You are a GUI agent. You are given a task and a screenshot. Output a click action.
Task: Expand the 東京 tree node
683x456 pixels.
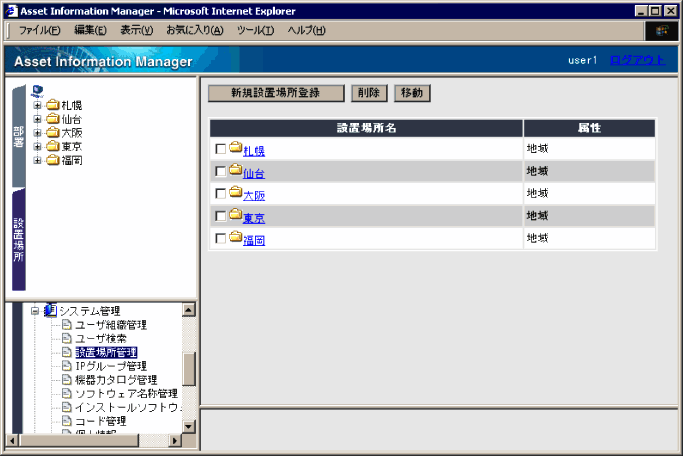(37, 147)
